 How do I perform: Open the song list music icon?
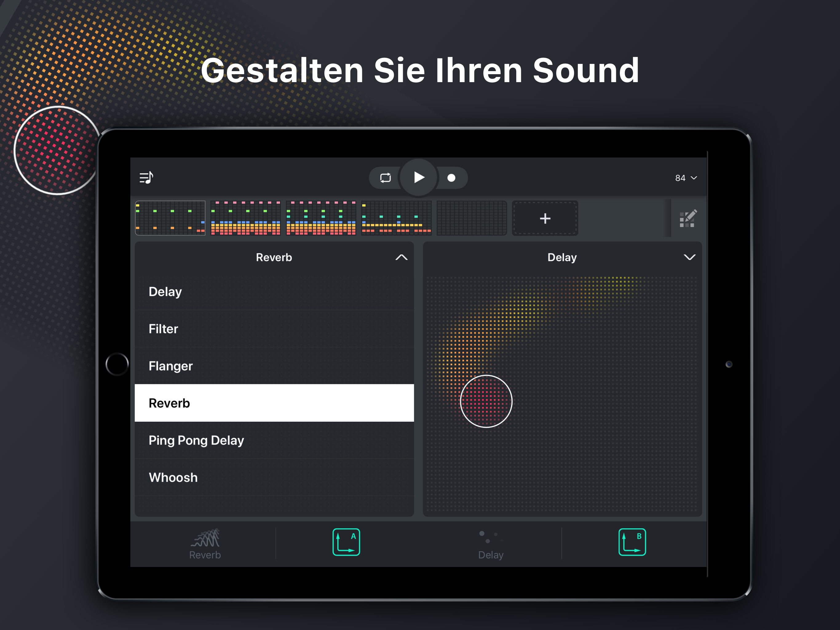coord(146,177)
